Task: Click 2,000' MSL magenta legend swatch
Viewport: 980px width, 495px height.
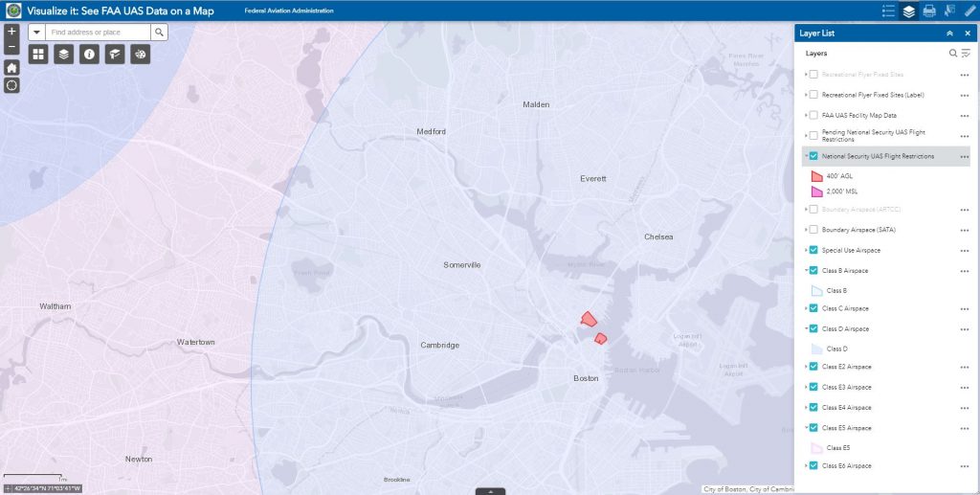Action: click(x=817, y=191)
